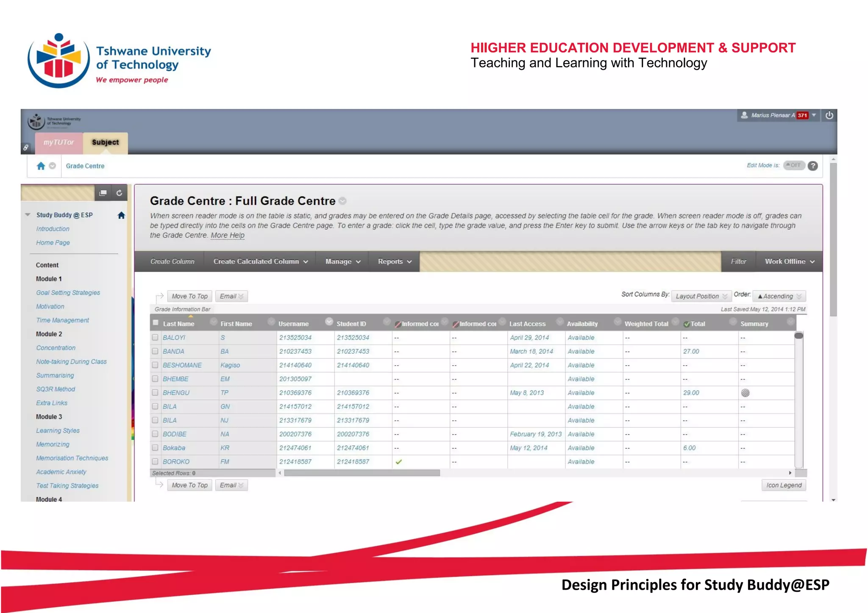This screenshot has width=868, height=613.
Task: Open the Username column options chevron
Action: (329, 322)
